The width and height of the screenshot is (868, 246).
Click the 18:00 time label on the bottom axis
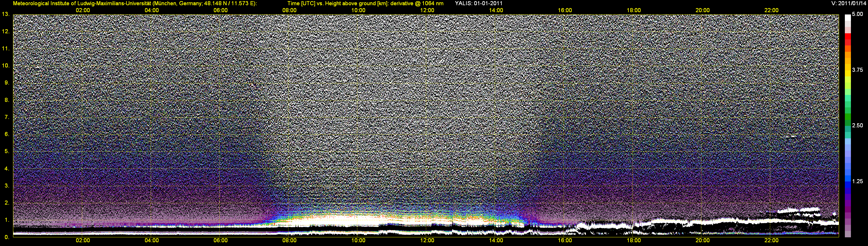click(x=633, y=240)
